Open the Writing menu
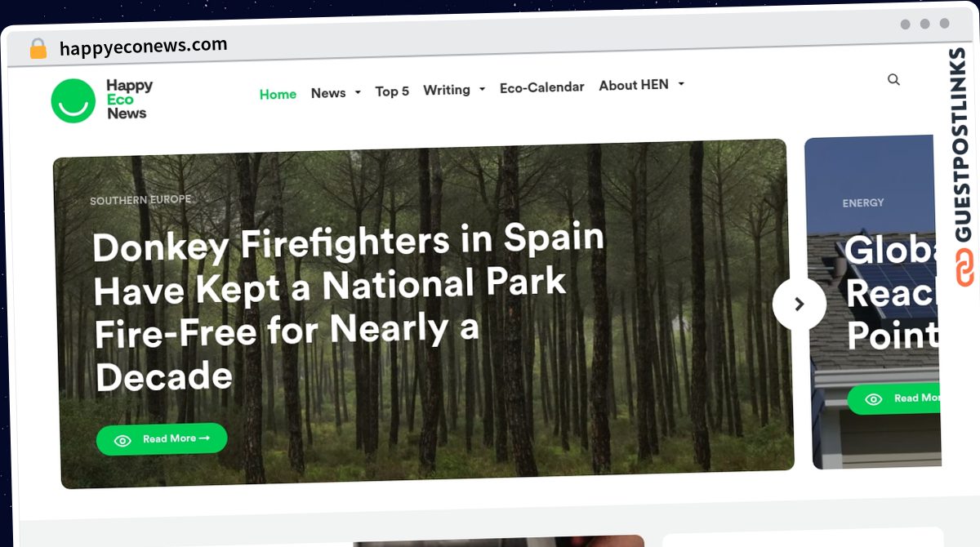 click(447, 90)
